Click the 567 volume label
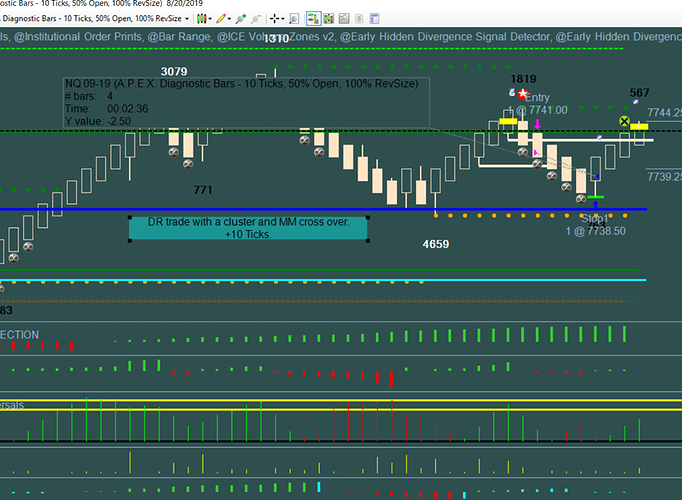Screen dimensions: 682x500 coord(639,93)
